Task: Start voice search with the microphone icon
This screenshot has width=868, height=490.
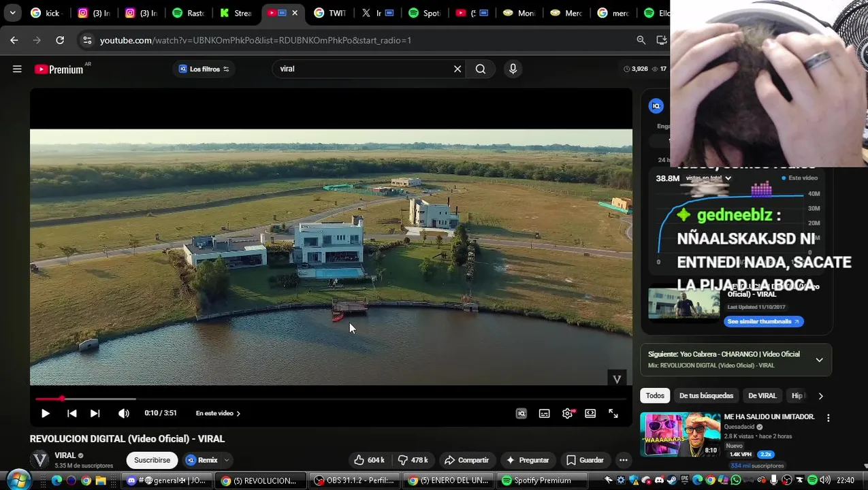Action: tap(513, 69)
